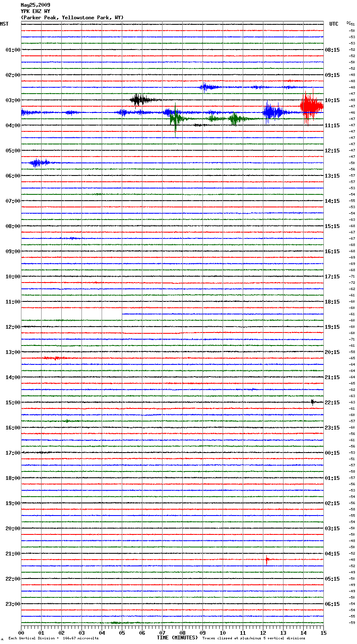The image size is (357, 644).
Task: Click the 11:15 UTC time label
Action: pos(332,125)
